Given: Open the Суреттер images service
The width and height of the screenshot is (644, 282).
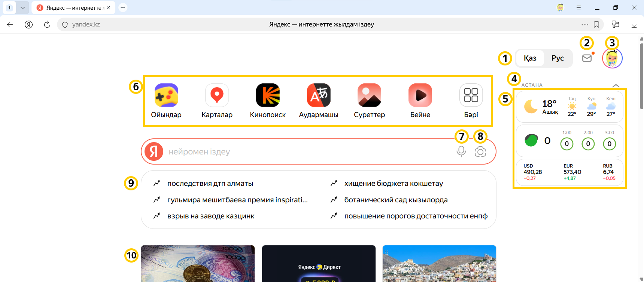Looking at the screenshot, I should point(369,101).
